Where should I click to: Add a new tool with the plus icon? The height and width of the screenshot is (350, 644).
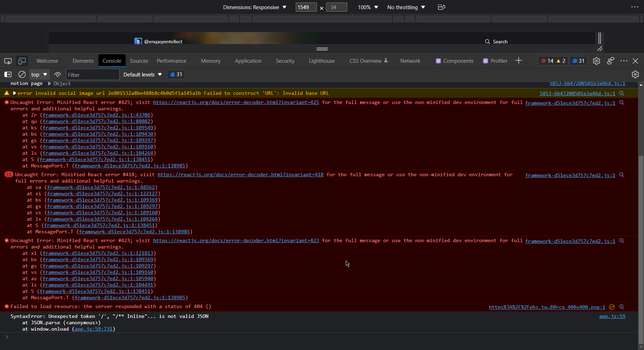point(518,61)
